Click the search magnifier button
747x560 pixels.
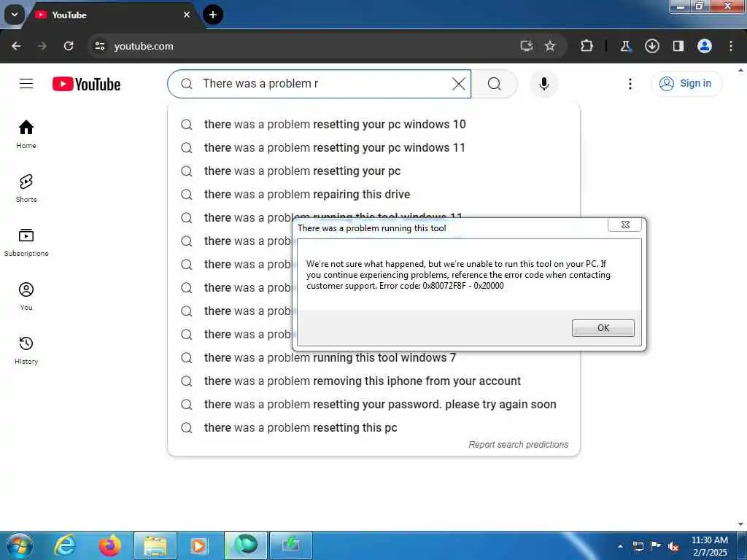(x=495, y=84)
